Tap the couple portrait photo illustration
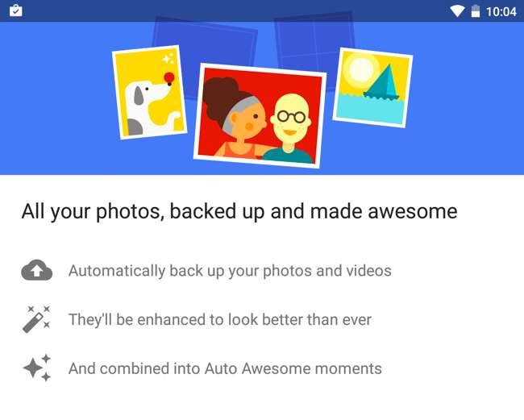The height and width of the screenshot is (420, 524). tap(260, 115)
